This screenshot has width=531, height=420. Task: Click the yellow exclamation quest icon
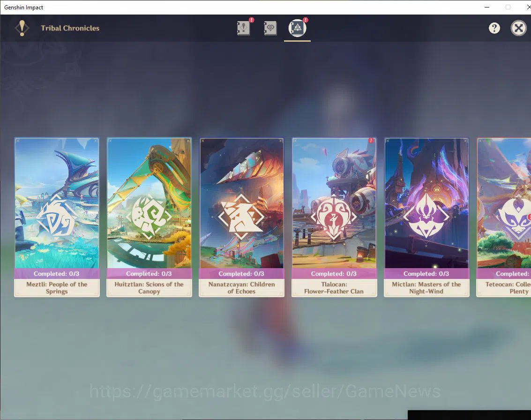pos(22,28)
